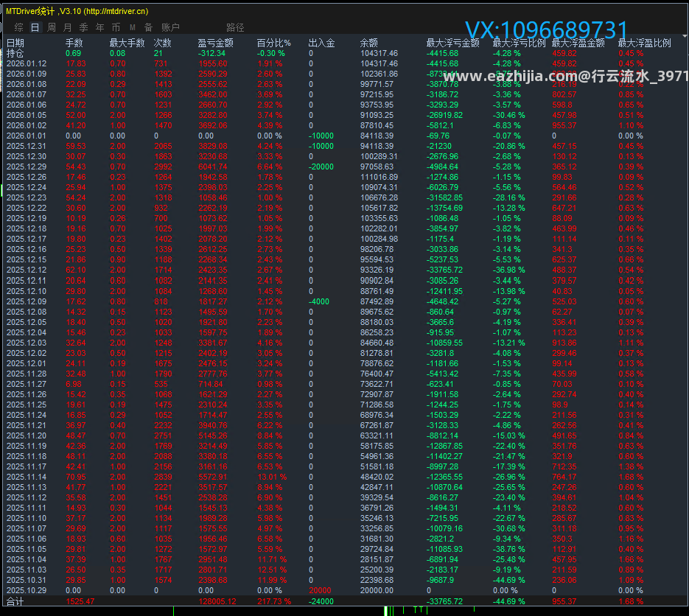689x616 pixels.
Task: Sort by 出入金 column header
Action: tap(321, 43)
